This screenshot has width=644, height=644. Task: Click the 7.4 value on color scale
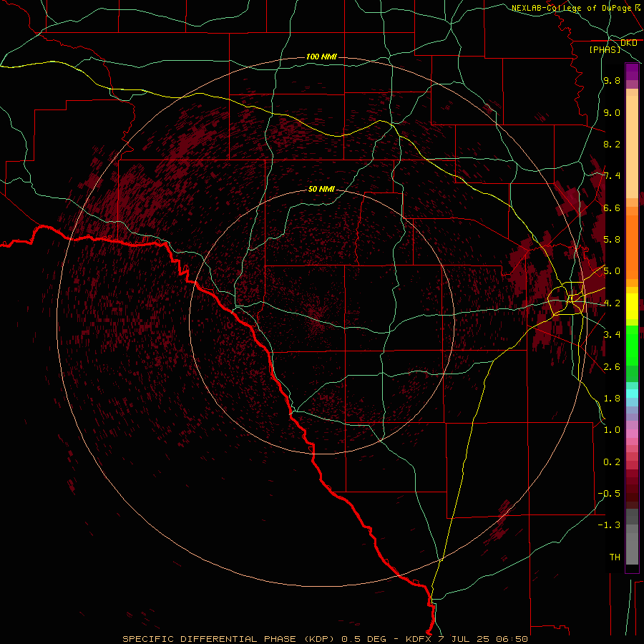612,176
